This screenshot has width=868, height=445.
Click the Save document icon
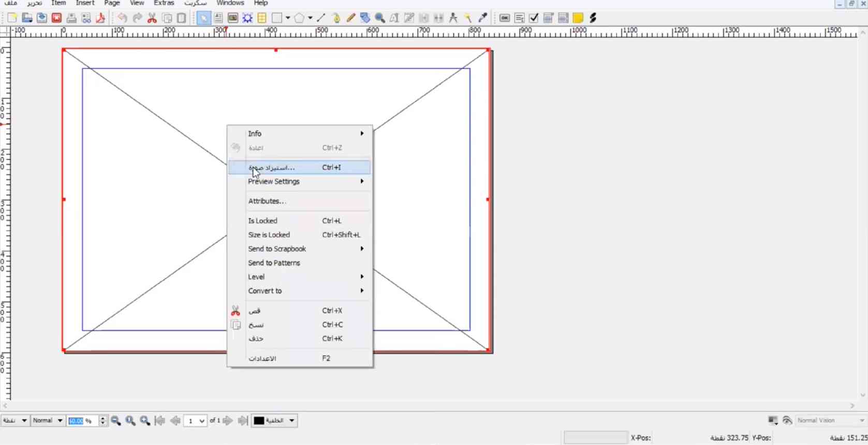[x=42, y=18]
